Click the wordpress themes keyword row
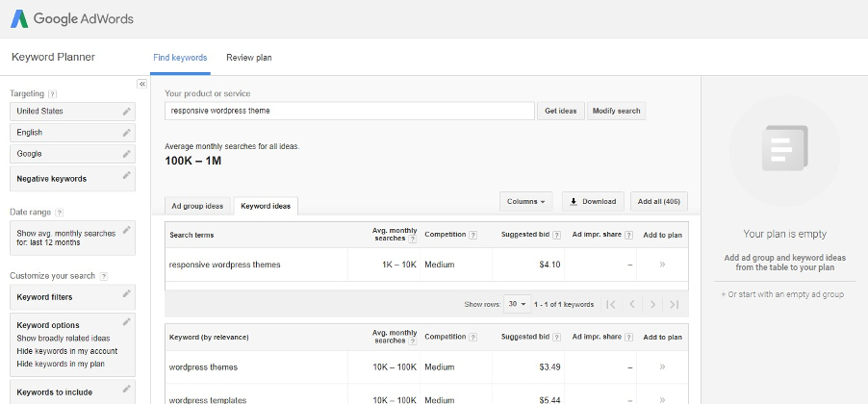 pyautogui.click(x=427, y=366)
